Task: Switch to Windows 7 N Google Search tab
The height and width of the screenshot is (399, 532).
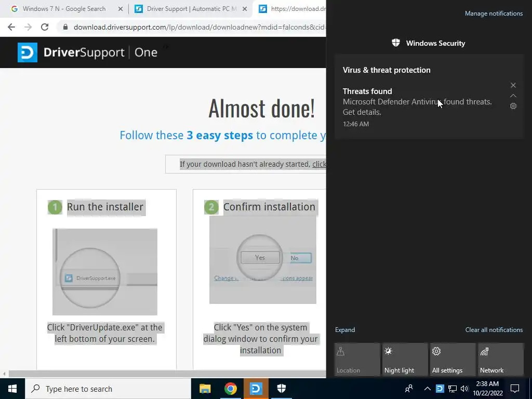Action: (x=64, y=9)
